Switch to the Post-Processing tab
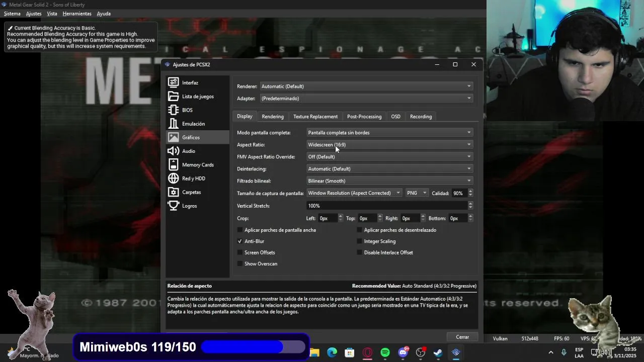Screen dimensions: 644x362 (x=364, y=117)
